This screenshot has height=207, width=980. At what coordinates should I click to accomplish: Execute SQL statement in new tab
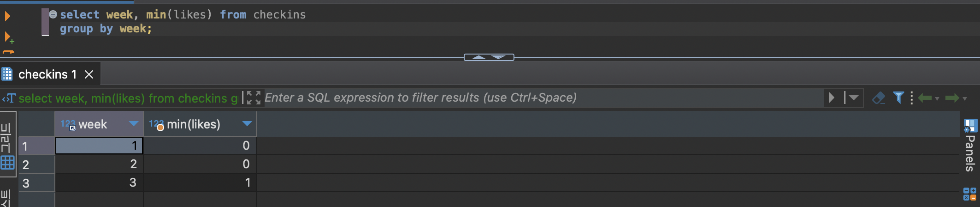coord(8,37)
